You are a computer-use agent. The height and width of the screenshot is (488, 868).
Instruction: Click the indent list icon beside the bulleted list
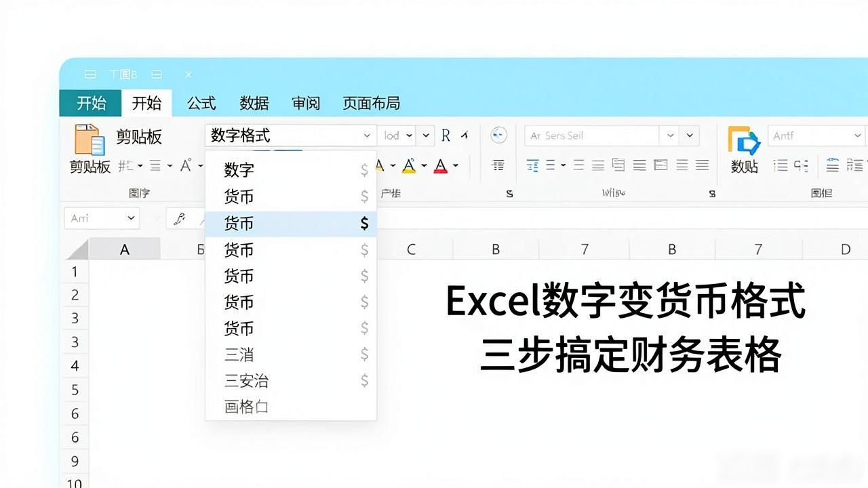pyautogui.click(x=802, y=165)
